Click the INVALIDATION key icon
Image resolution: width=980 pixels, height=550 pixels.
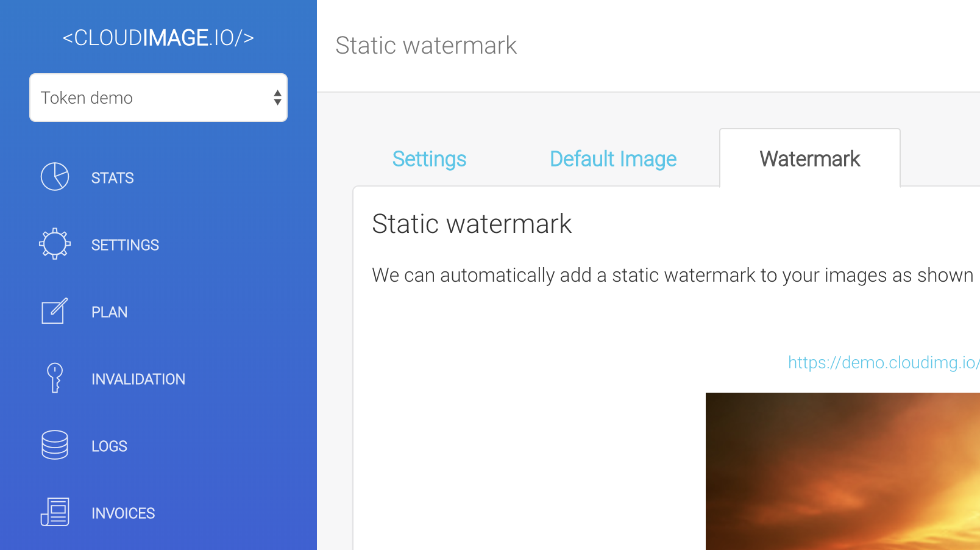pos(55,378)
